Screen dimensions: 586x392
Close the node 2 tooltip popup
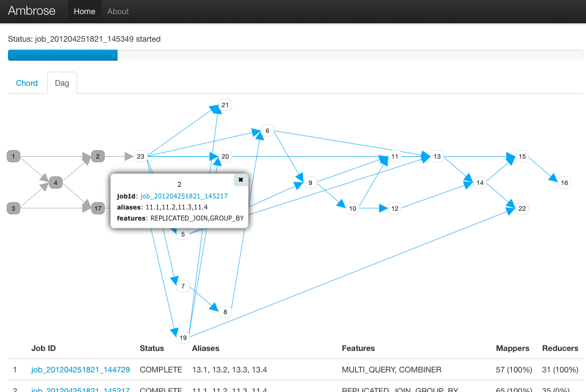(x=241, y=179)
